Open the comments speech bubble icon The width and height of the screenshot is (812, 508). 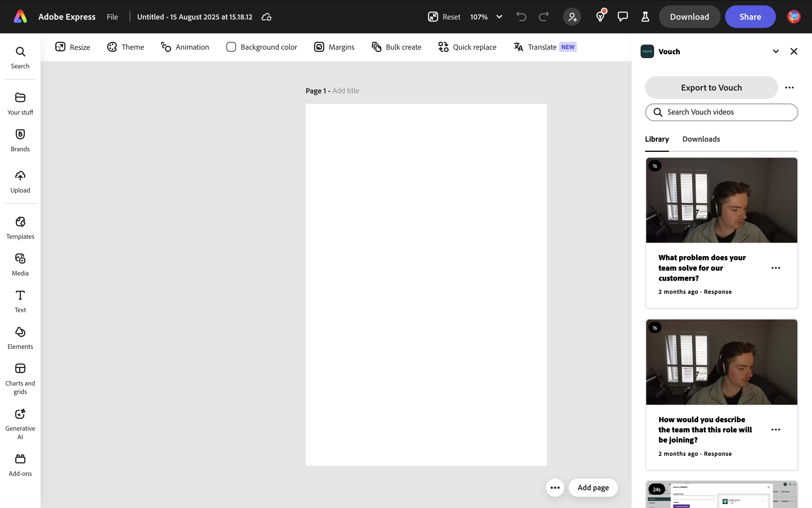point(623,16)
